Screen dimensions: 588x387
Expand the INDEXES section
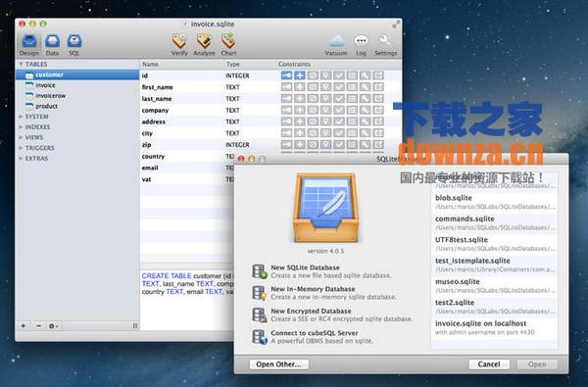(x=21, y=127)
